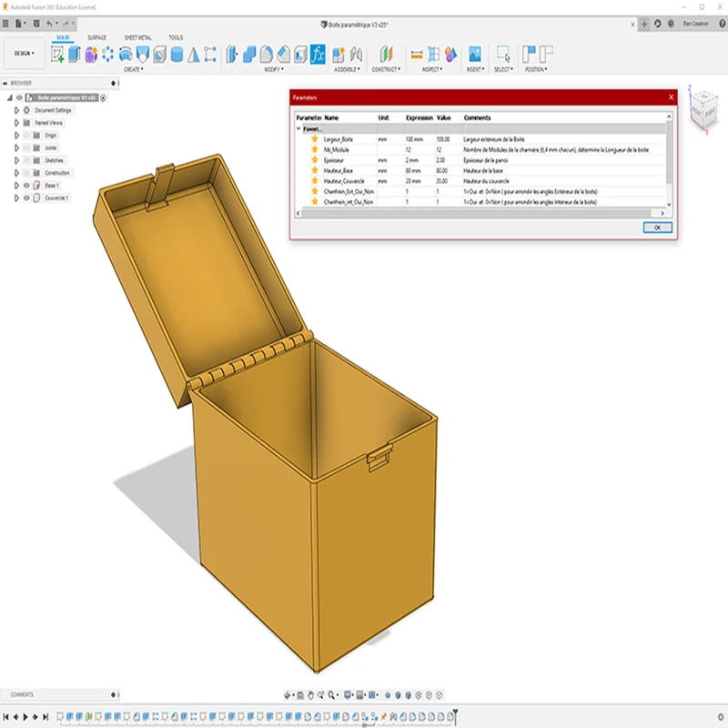
Task: Toggle visibility eye of root document
Action: [19, 97]
